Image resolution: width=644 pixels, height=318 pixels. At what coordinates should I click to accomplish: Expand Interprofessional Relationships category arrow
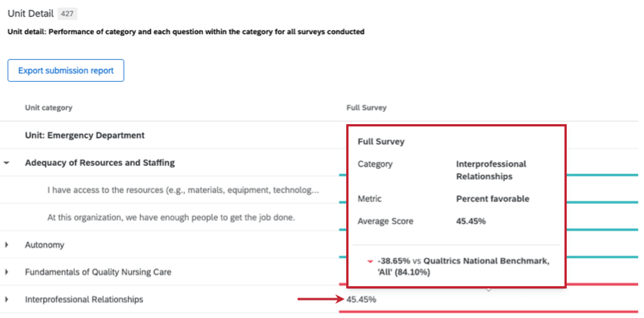[x=7, y=299]
